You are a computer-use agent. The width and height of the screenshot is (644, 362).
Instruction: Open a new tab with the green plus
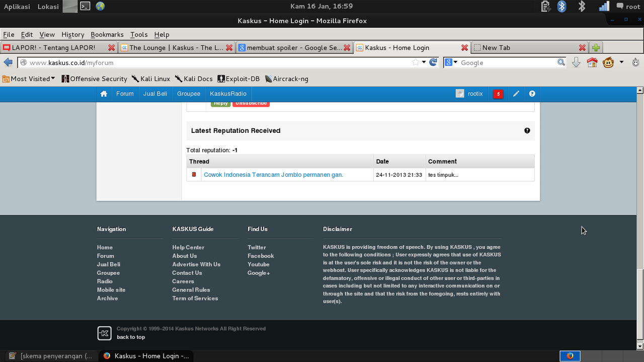pos(596,47)
